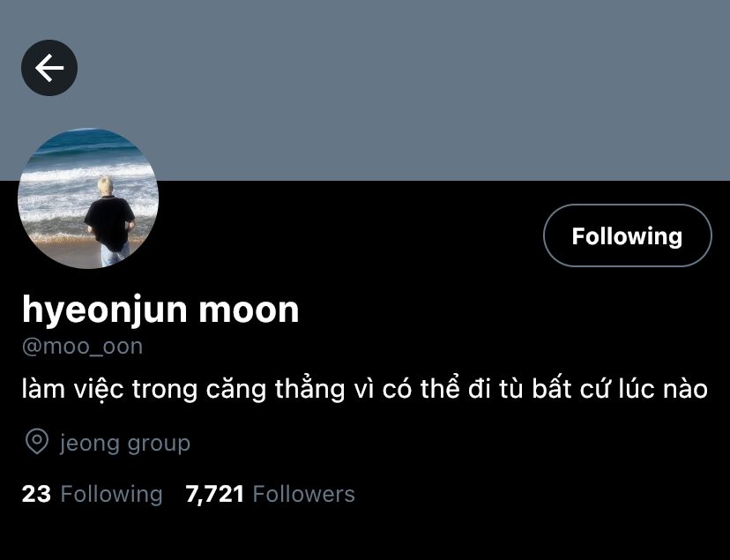
Task: Go back using the left arrow icon
Action: click(x=49, y=68)
